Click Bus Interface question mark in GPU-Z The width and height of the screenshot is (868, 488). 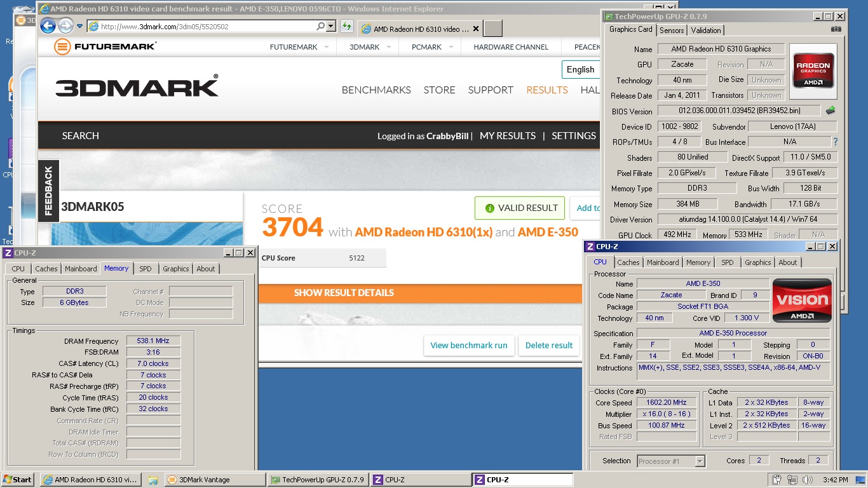(x=835, y=142)
